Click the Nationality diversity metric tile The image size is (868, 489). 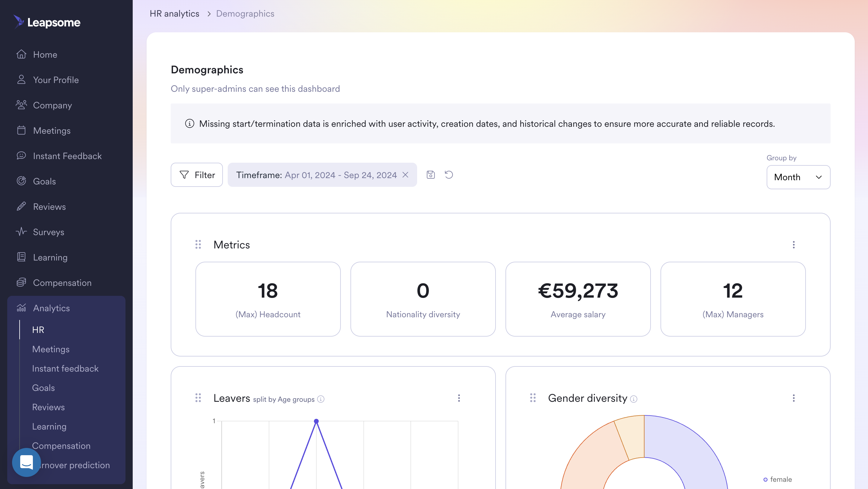point(423,299)
